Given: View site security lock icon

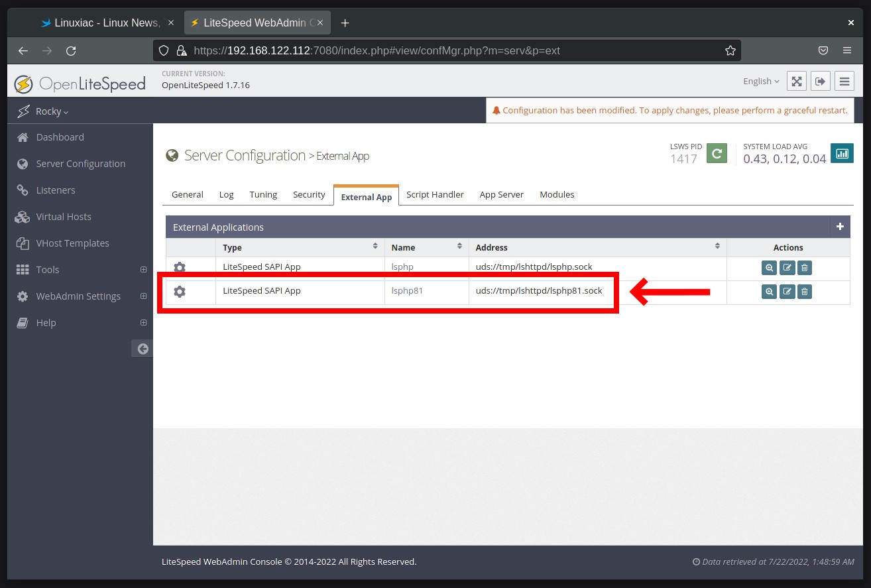Looking at the screenshot, I should point(181,50).
